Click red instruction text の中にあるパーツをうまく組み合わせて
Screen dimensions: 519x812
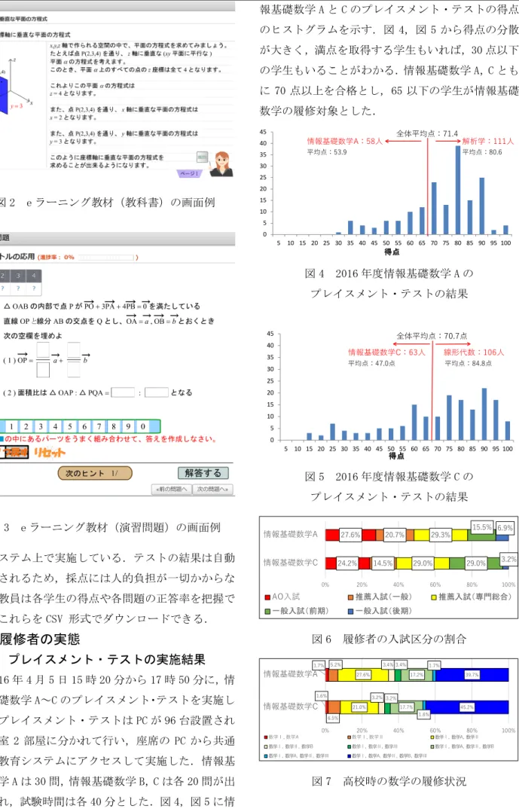[110, 438]
